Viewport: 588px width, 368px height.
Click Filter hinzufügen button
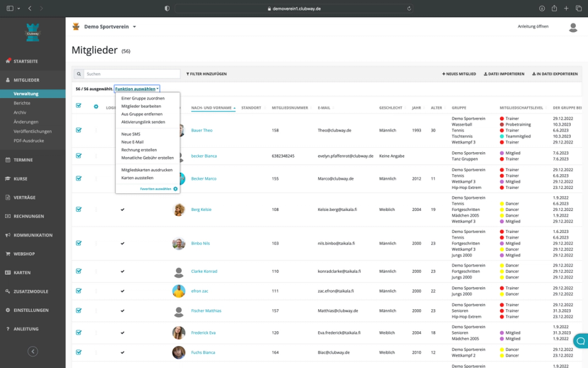pyautogui.click(x=206, y=74)
